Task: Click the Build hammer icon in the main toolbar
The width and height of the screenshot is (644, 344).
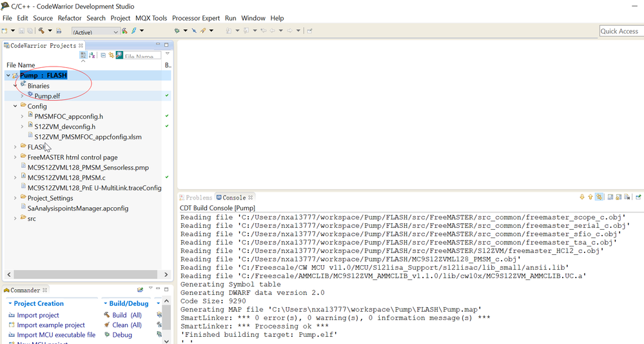Action: [x=41, y=30]
